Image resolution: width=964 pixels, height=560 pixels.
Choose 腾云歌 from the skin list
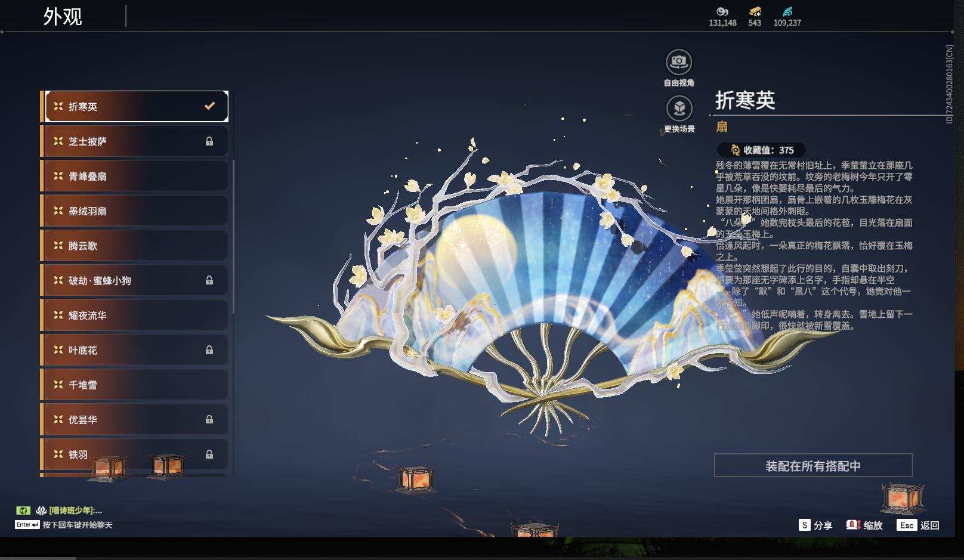click(x=137, y=245)
